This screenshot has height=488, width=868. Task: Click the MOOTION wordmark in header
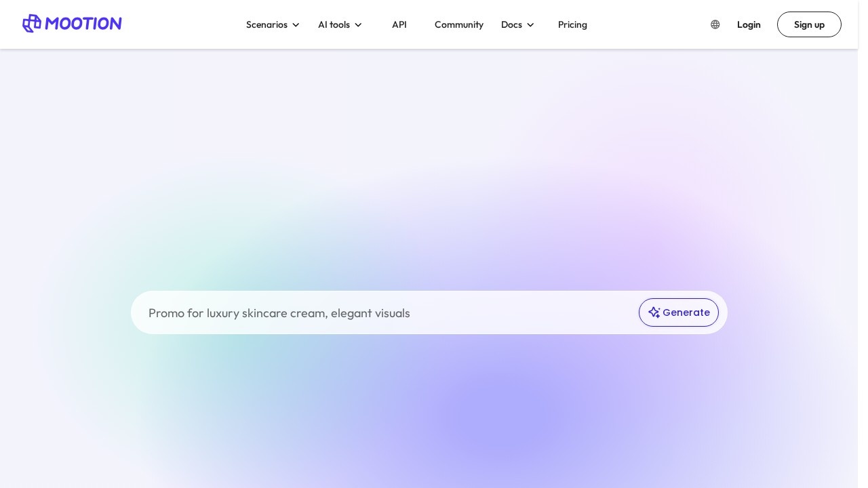click(x=83, y=24)
